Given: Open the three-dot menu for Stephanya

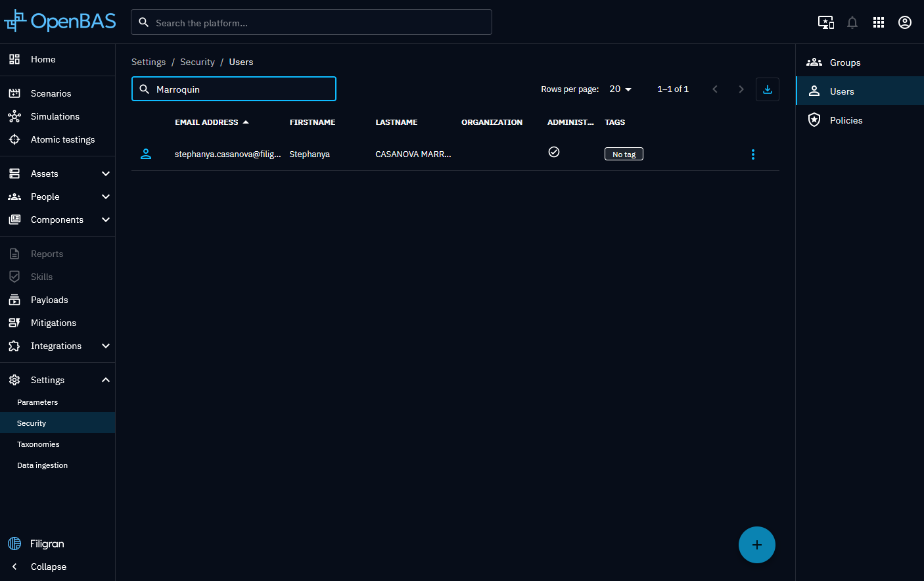Looking at the screenshot, I should [x=752, y=154].
